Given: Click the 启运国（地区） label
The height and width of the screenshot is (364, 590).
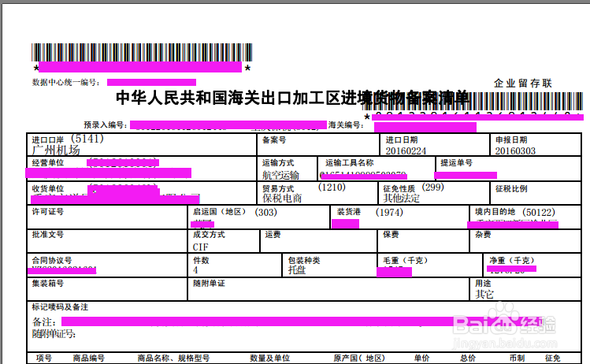Looking at the screenshot, I should tap(220, 212).
